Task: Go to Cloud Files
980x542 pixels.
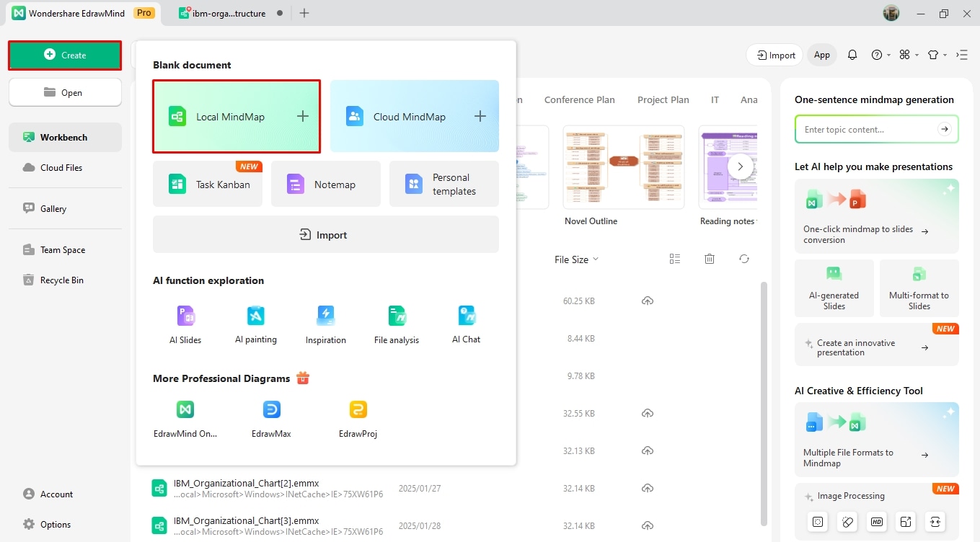Action: pos(65,167)
